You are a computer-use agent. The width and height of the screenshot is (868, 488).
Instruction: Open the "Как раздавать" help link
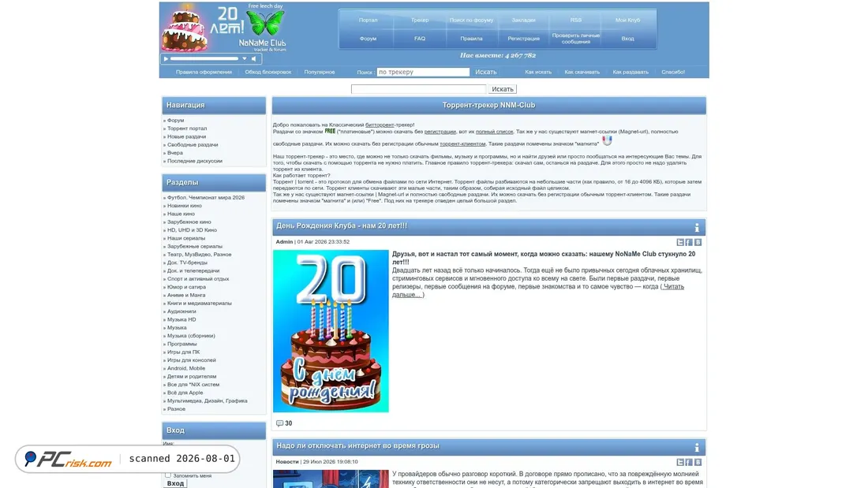[x=630, y=72]
